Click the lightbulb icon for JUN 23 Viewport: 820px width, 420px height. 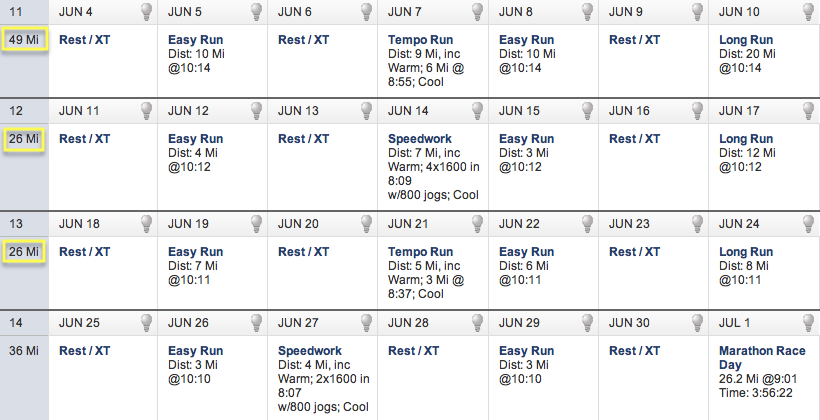(698, 223)
